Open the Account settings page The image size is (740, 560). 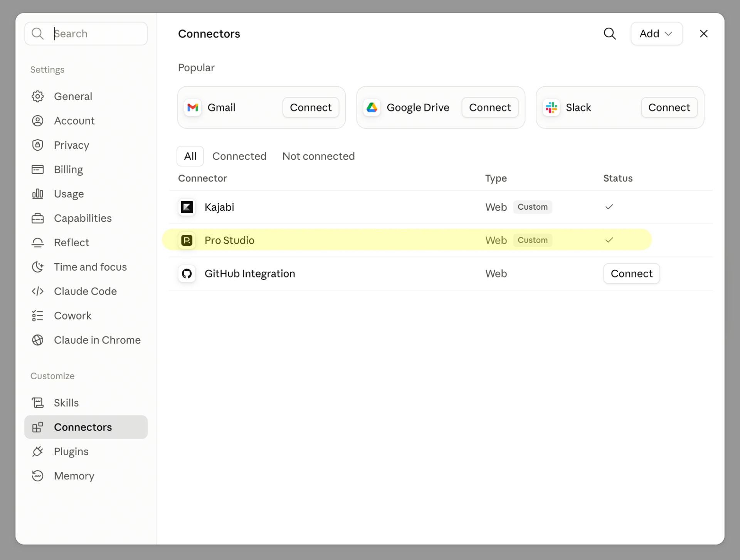(86, 121)
